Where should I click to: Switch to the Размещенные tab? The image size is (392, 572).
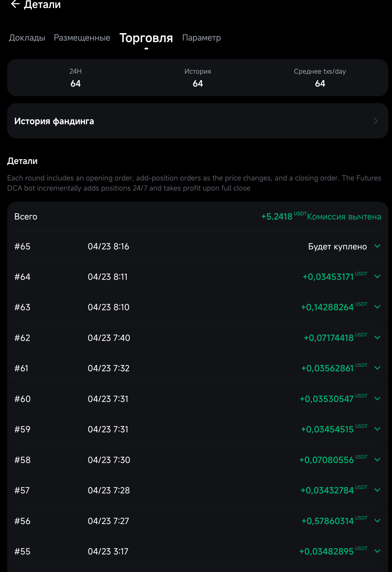tap(82, 38)
